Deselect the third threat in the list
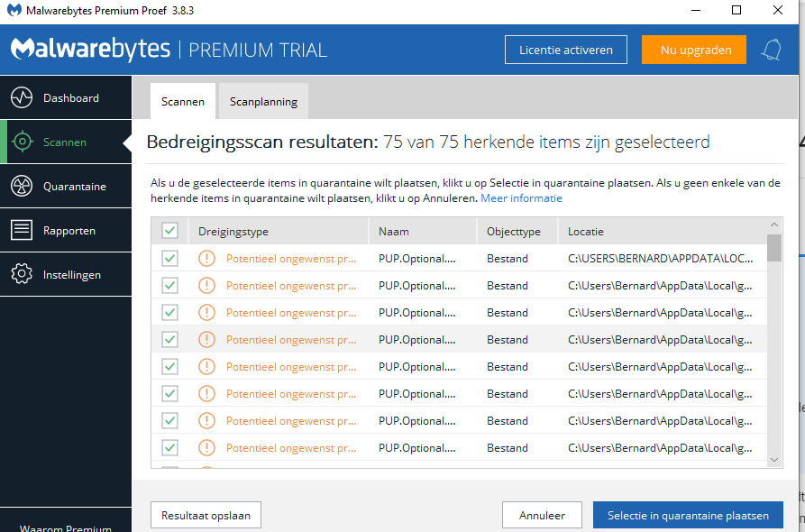Image resolution: width=805 pixels, height=532 pixels. (x=169, y=313)
